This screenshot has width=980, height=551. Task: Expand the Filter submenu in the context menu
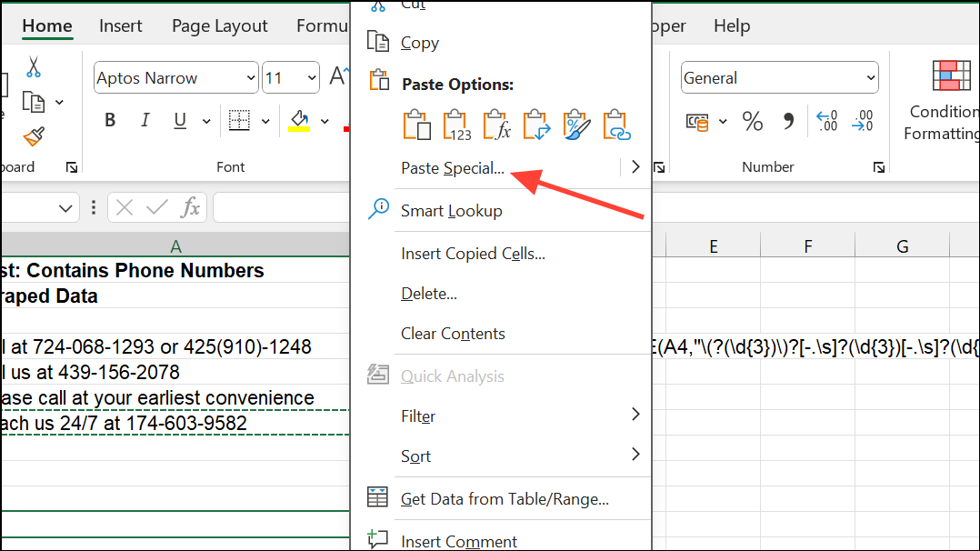(x=418, y=416)
